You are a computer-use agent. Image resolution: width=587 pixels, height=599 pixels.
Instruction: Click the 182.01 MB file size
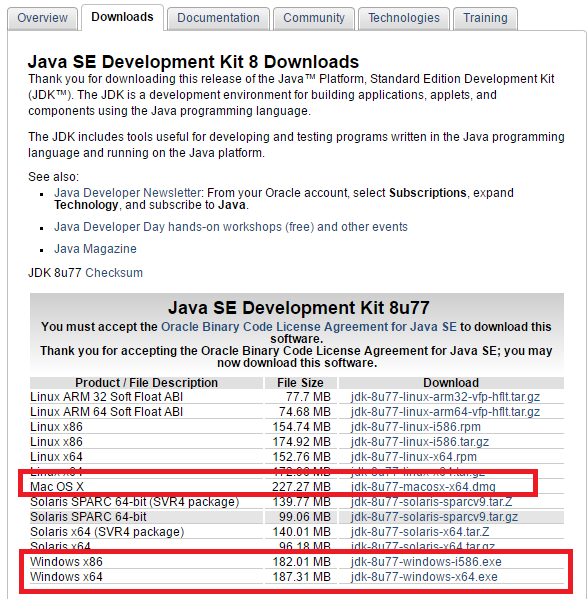tap(301, 562)
